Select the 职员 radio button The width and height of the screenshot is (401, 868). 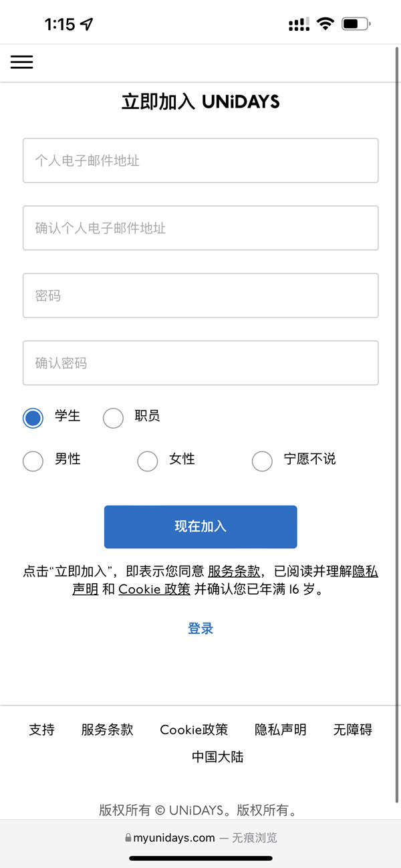pos(113,417)
